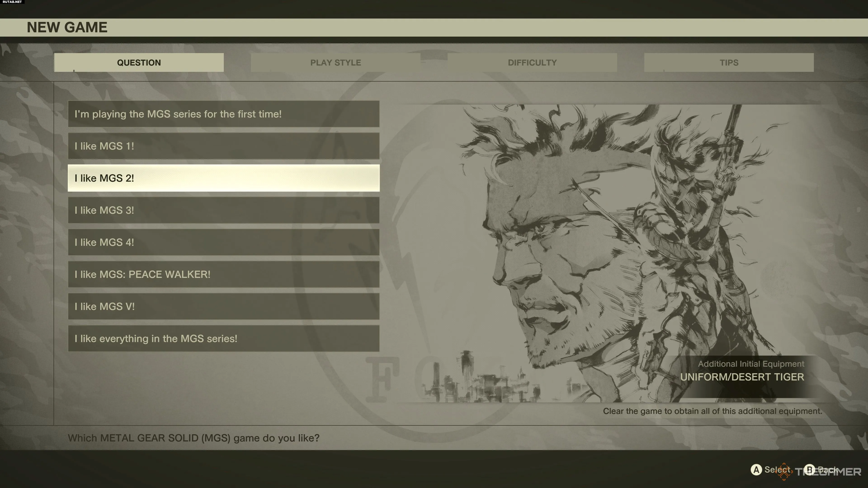This screenshot has width=868, height=488.
Task: Pick the "I like MGS 1!" answer
Action: coord(224,146)
